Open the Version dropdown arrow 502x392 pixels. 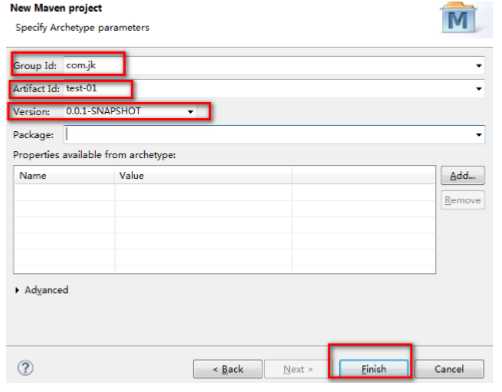190,112
